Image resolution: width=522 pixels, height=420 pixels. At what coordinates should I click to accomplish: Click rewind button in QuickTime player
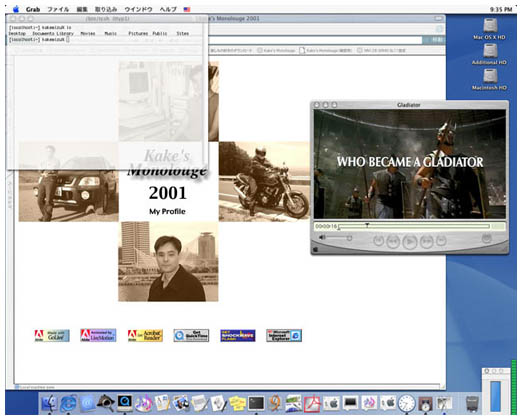(x=393, y=241)
